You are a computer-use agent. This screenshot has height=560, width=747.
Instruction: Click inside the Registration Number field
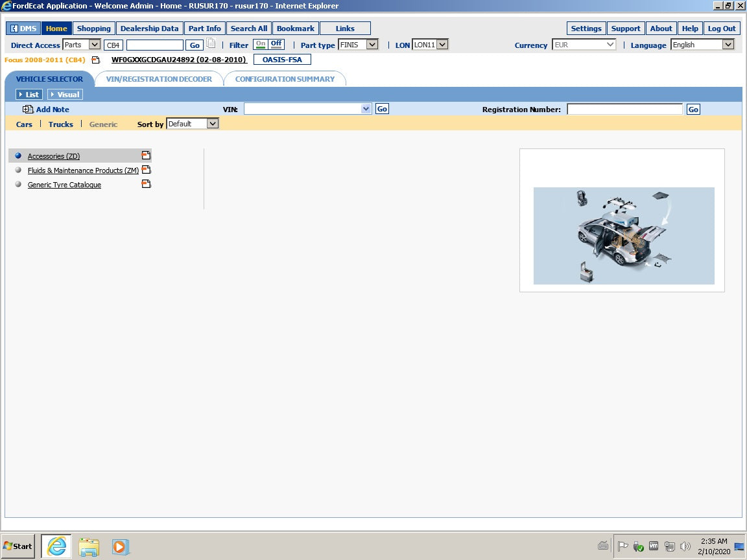coord(624,109)
